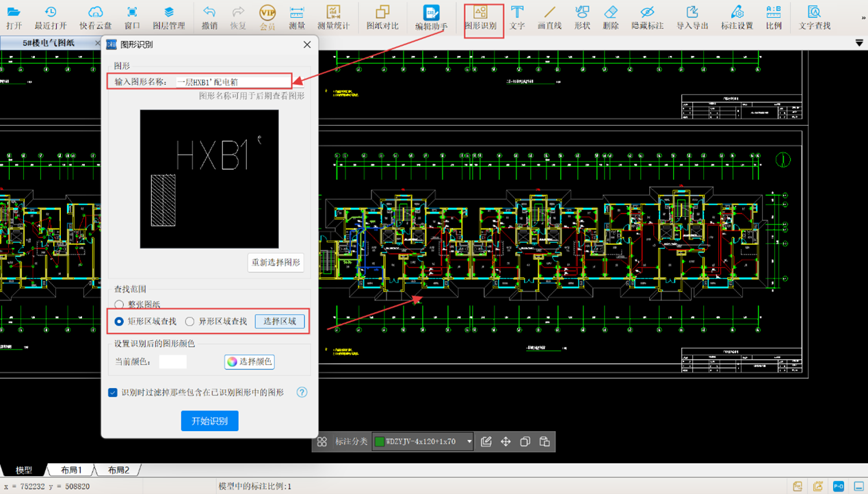Open the 快看云盘 cloud drive
Viewport: 868px width, 494px height.
tap(95, 18)
